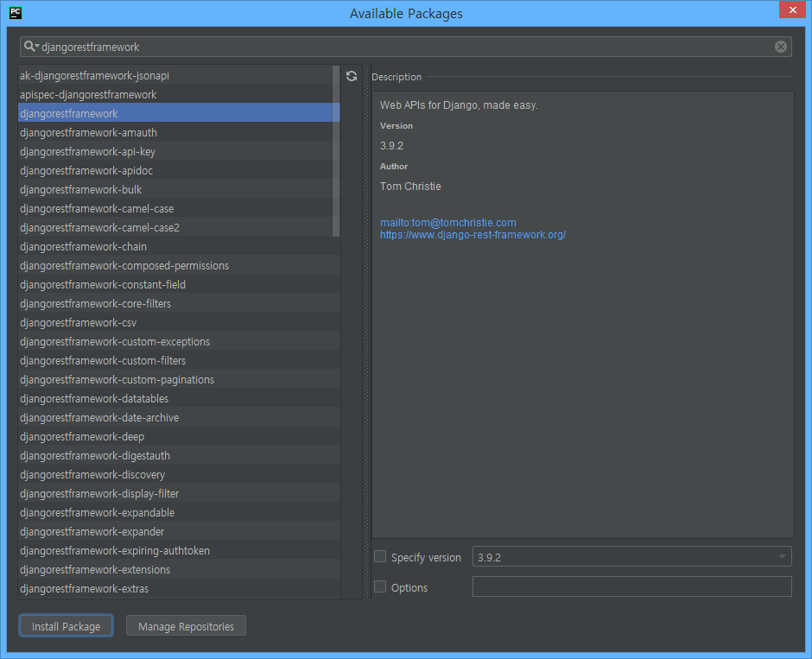Viewport: 812px width, 659px height.
Task: Select djangorestframework-amauth package
Action: click(179, 132)
